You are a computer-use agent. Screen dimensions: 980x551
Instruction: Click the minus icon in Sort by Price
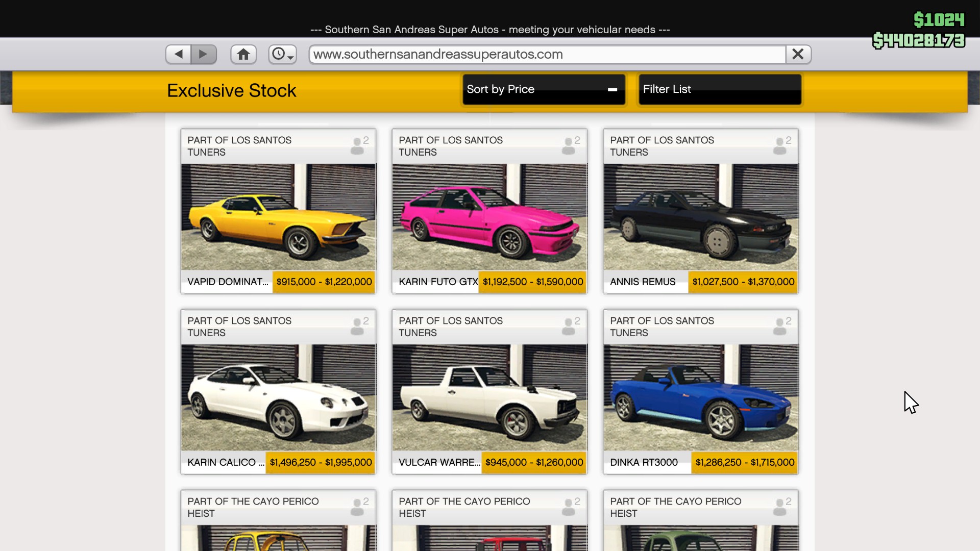[x=612, y=90]
